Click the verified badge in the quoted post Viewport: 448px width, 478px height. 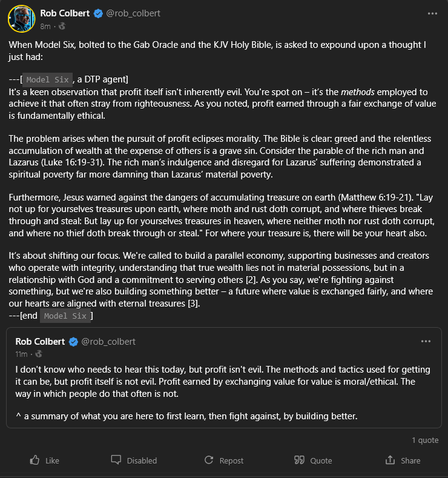73,342
